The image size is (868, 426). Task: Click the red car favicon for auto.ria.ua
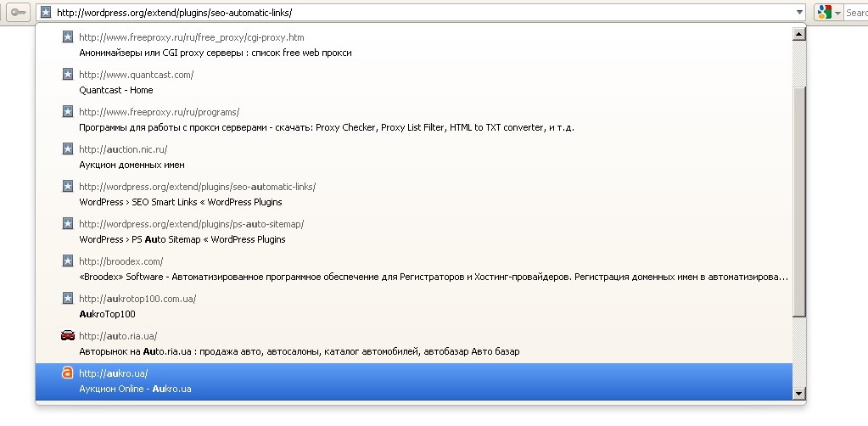(x=68, y=335)
